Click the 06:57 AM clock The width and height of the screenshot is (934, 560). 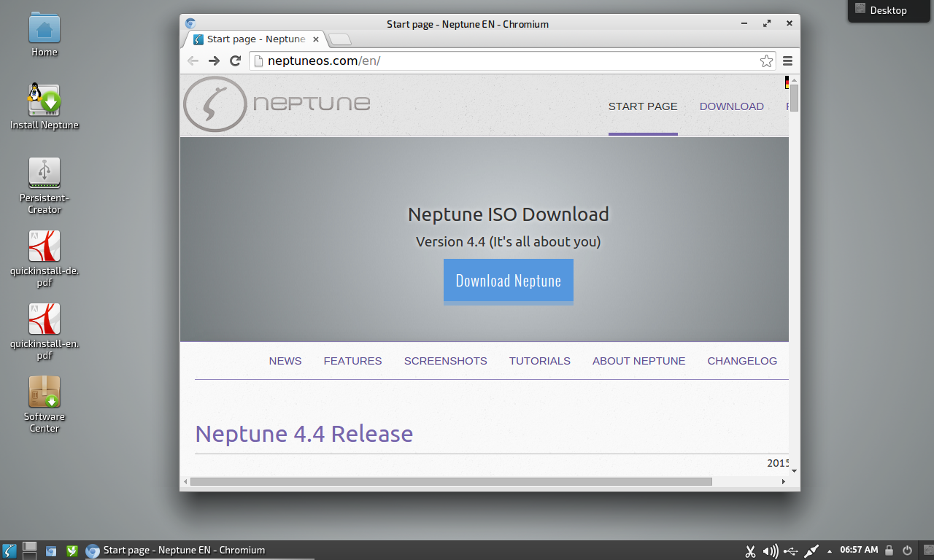[x=860, y=550]
